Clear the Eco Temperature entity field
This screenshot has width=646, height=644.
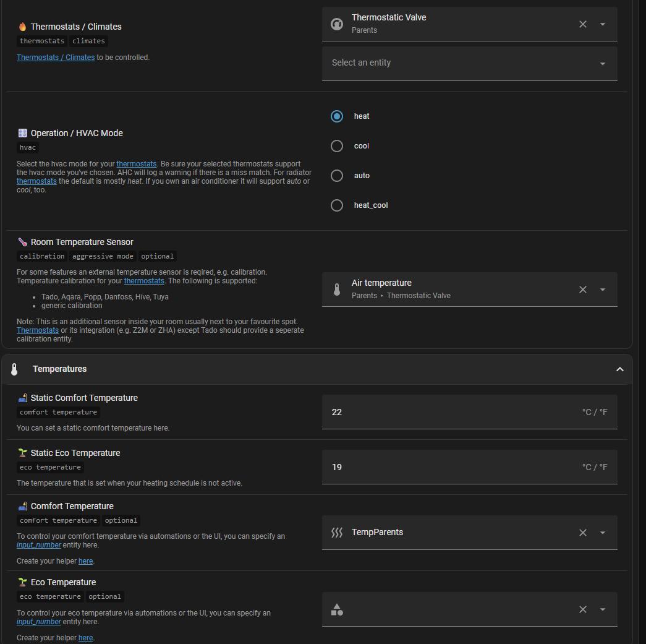pos(582,609)
